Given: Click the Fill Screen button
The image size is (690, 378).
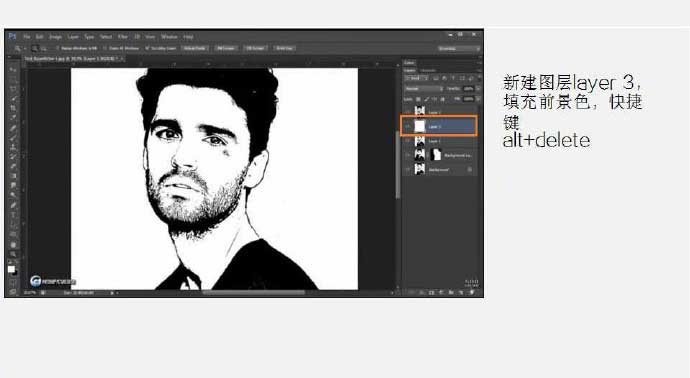Looking at the screenshot, I should 255,48.
